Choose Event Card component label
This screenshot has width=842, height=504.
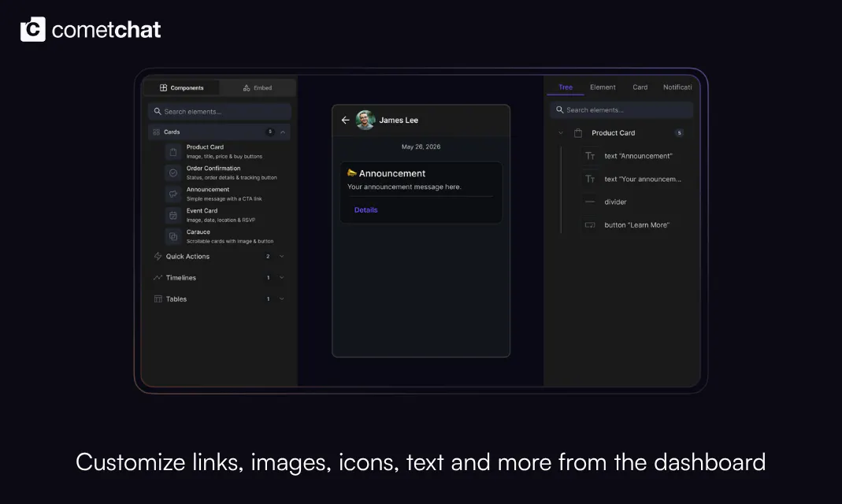pos(202,210)
